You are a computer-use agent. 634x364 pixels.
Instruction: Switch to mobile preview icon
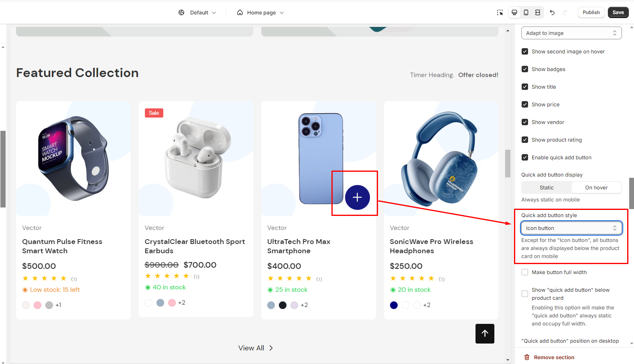(526, 12)
